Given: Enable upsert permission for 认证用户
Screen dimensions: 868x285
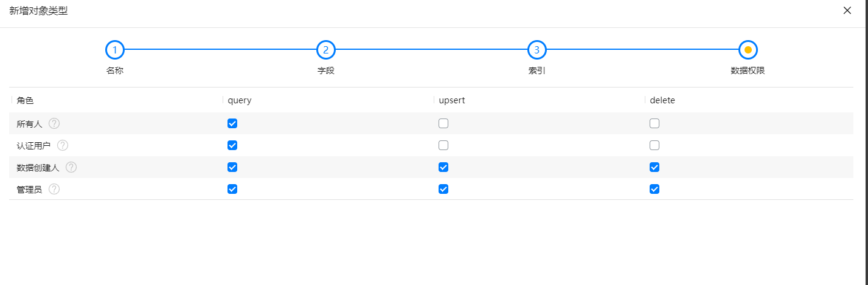Looking at the screenshot, I should click(443, 145).
